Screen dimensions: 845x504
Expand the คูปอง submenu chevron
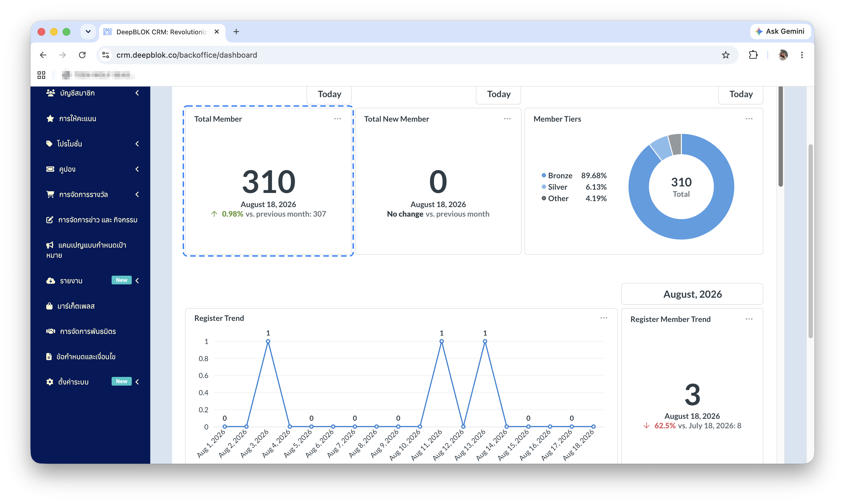point(137,169)
